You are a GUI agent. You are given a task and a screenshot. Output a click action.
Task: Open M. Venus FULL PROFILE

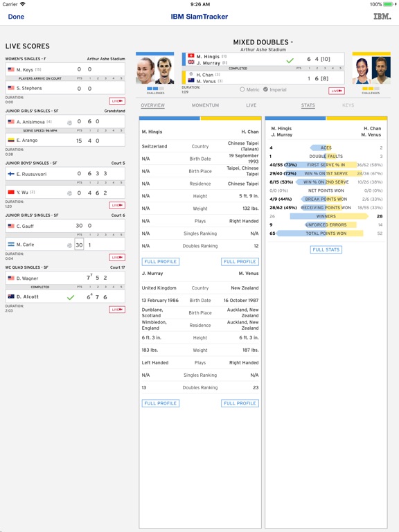(240, 403)
